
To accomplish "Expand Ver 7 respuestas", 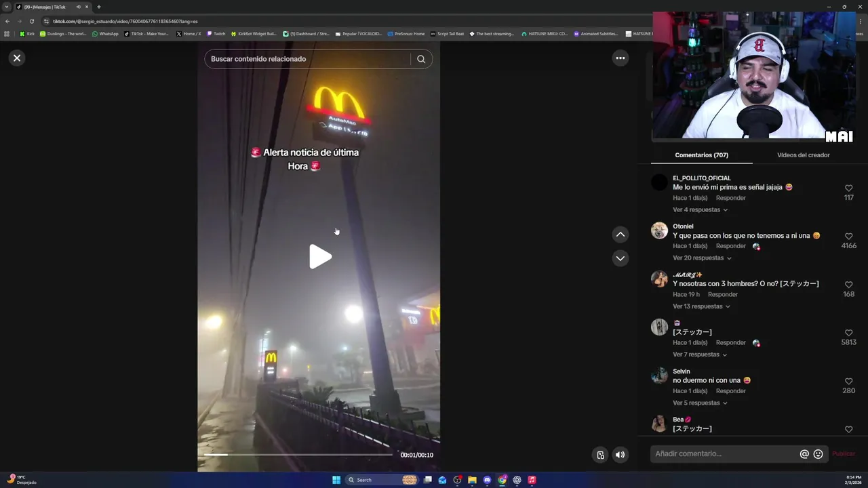I will pyautogui.click(x=700, y=354).
